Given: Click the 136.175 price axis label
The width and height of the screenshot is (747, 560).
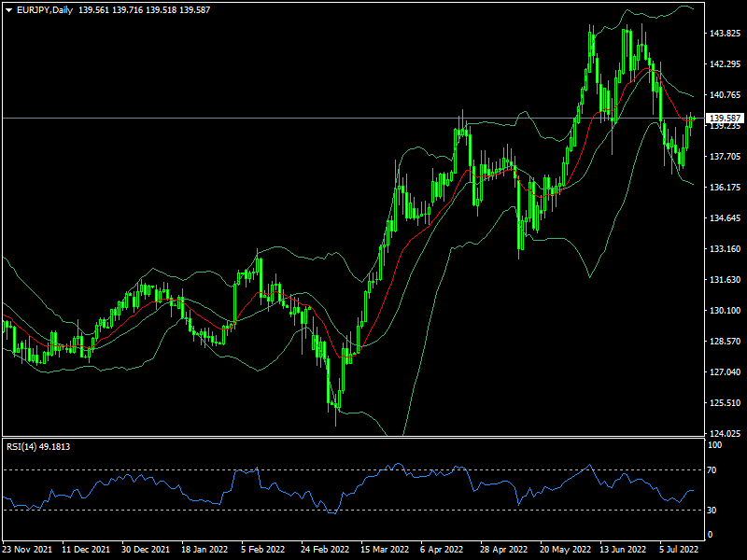Looking at the screenshot, I should point(726,188).
